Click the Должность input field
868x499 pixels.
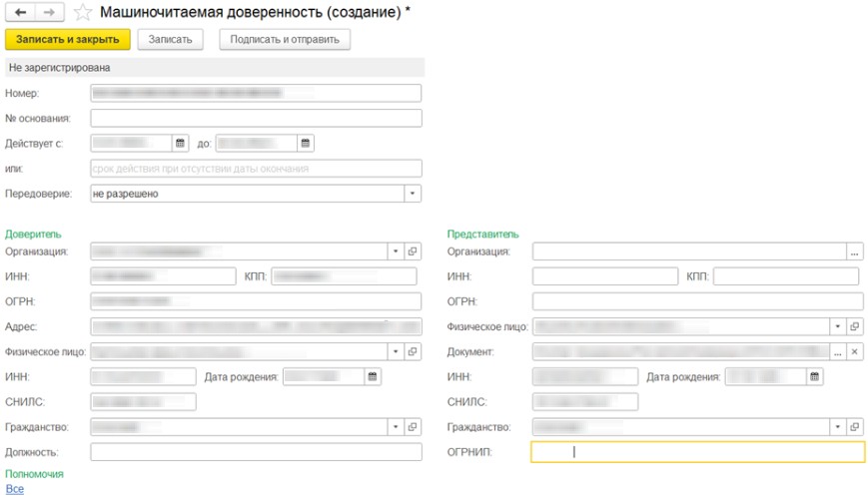[x=256, y=452]
